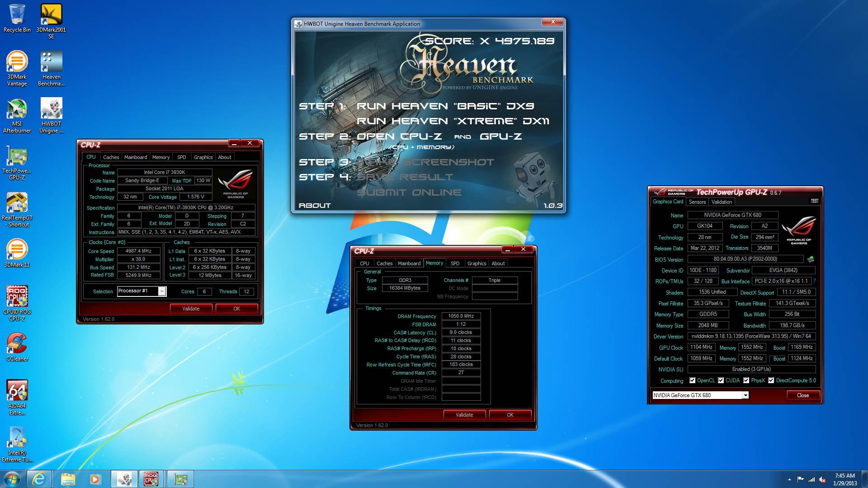
Task: Open Internet Explorer from the taskbar
Action: point(39,479)
